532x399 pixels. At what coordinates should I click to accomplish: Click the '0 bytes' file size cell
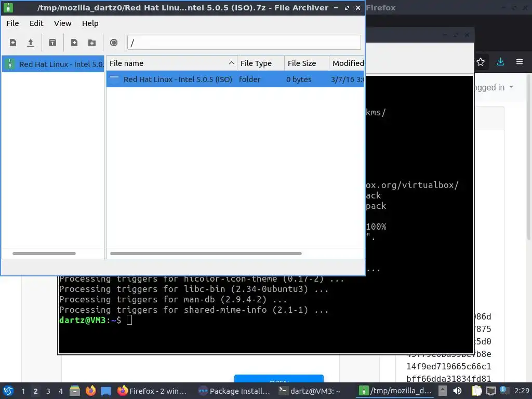pyautogui.click(x=299, y=79)
